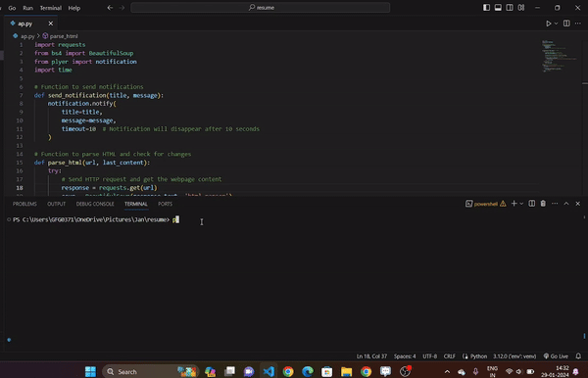Click the Ln 18, Col 37 status
This screenshot has height=378, width=588.
(x=371, y=356)
